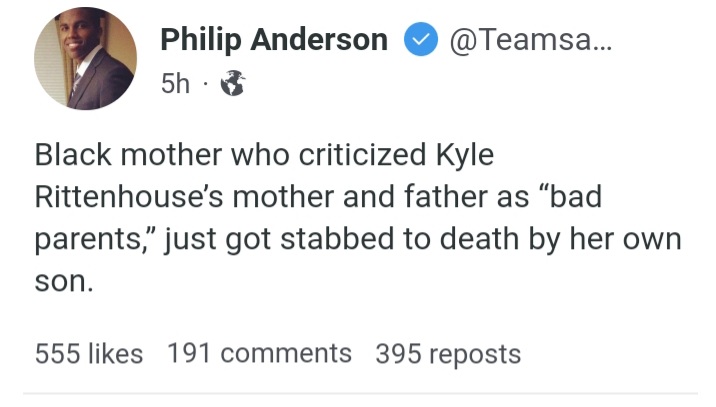
Task: Click the Philip Anderson display name
Action: click(x=274, y=39)
